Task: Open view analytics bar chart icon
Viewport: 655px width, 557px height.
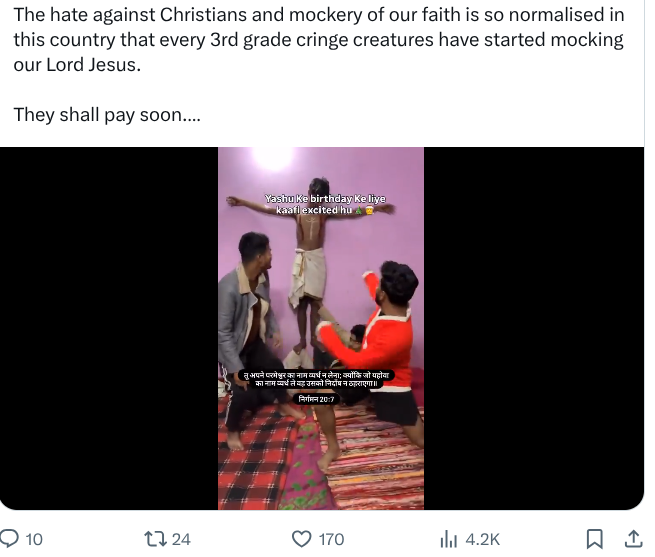Action: (449, 539)
